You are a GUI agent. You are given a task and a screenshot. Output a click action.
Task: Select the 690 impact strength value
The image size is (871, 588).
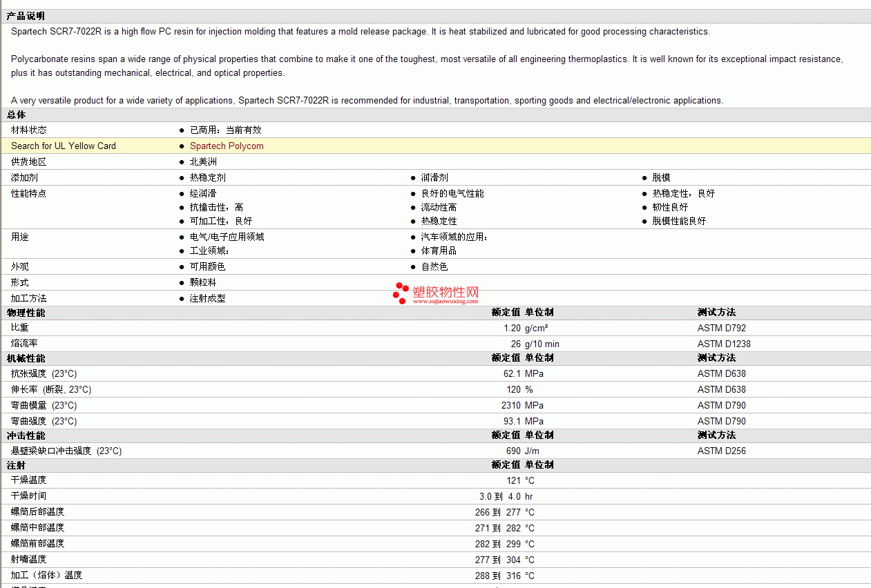513,451
